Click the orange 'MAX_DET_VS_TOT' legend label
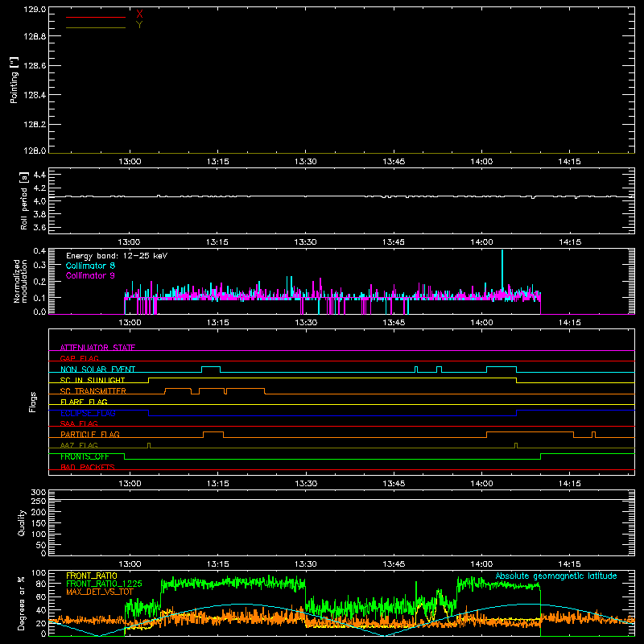The image size is (644, 644). coord(100,592)
